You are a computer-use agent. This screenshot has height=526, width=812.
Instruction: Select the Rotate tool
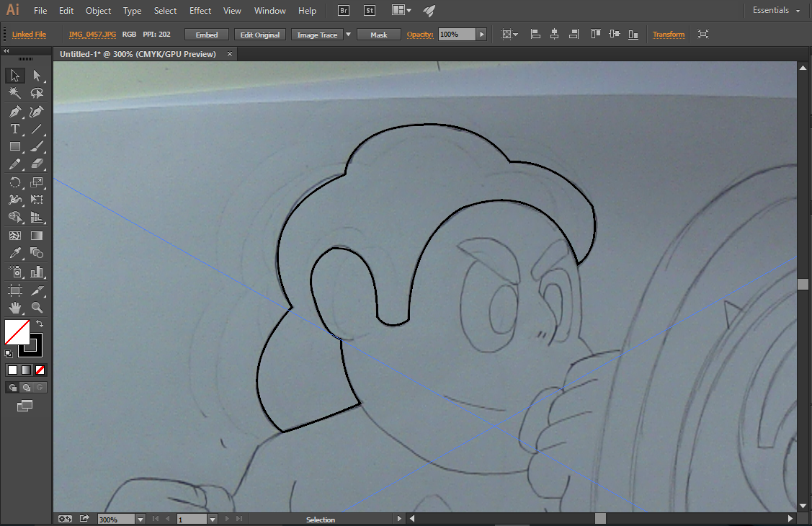[x=15, y=182]
